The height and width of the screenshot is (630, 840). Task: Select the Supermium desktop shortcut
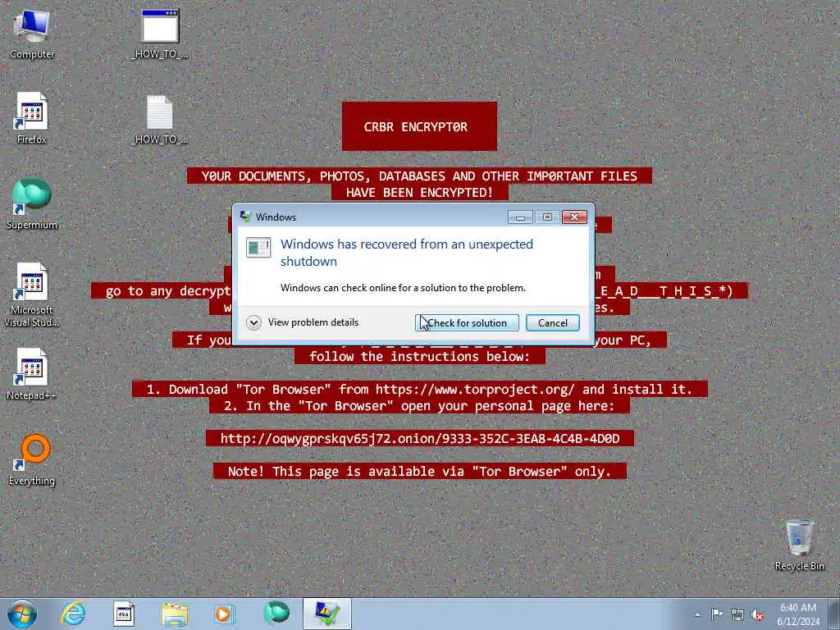click(32, 203)
